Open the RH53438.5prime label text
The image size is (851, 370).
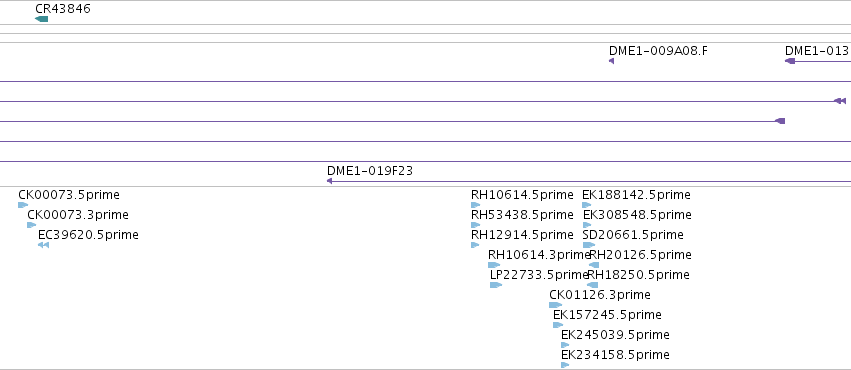point(522,215)
